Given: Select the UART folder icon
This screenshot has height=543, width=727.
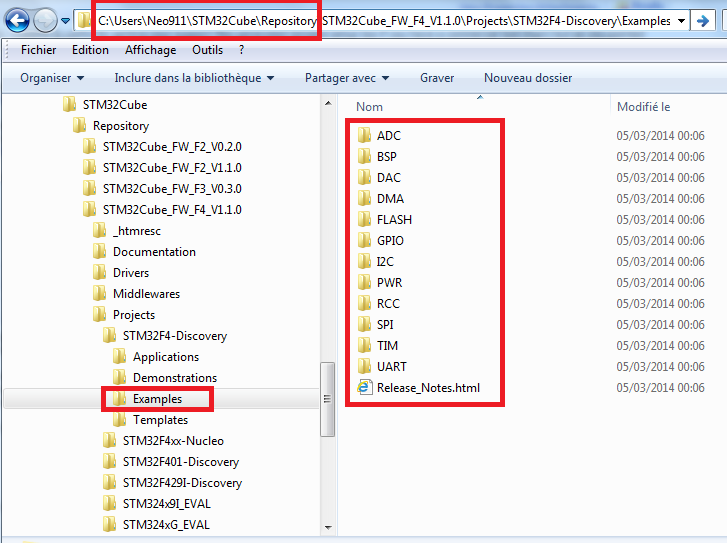Looking at the screenshot, I should coord(364,366).
